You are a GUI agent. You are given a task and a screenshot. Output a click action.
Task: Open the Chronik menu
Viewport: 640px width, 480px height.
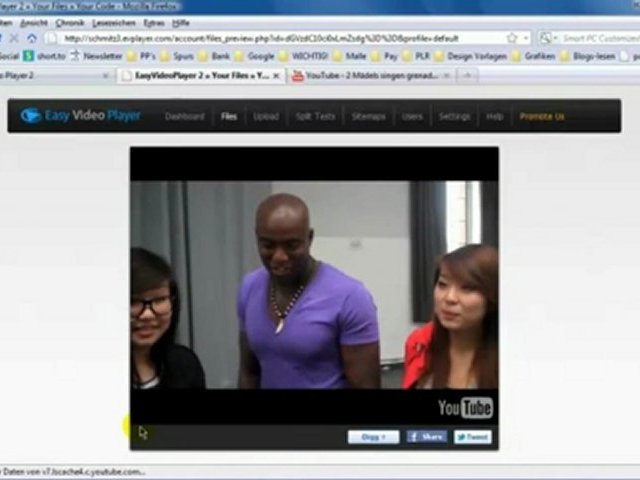click(x=70, y=23)
